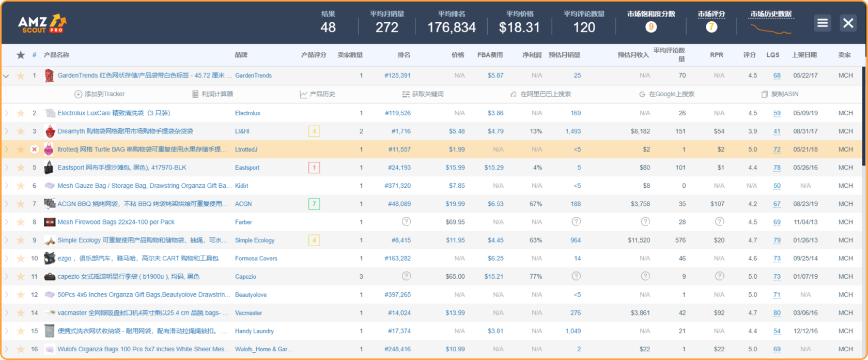This screenshot has width=868, height=360.
Task: Expand the Mesh Firewood Bags row
Action: coord(6,222)
